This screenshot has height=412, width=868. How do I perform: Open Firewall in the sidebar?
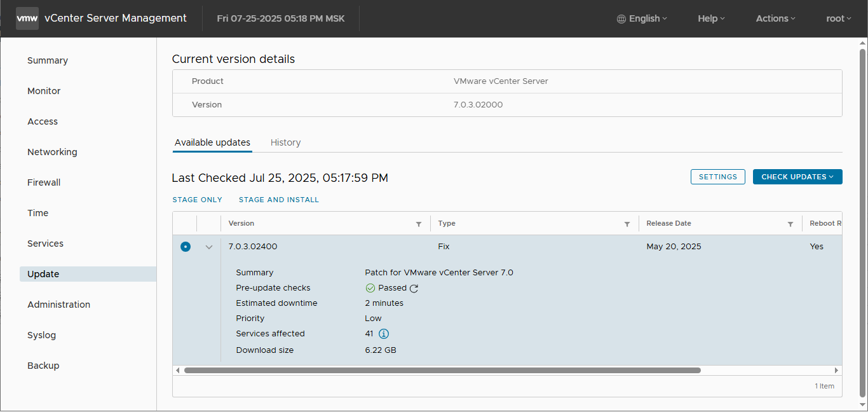click(44, 182)
